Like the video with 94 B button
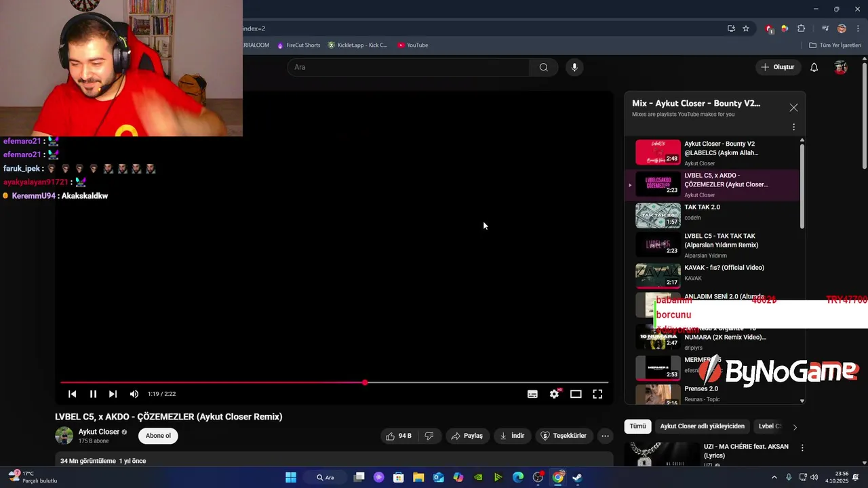This screenshot has width=868, height=488. pyautogui.click(x=399, y=436)
